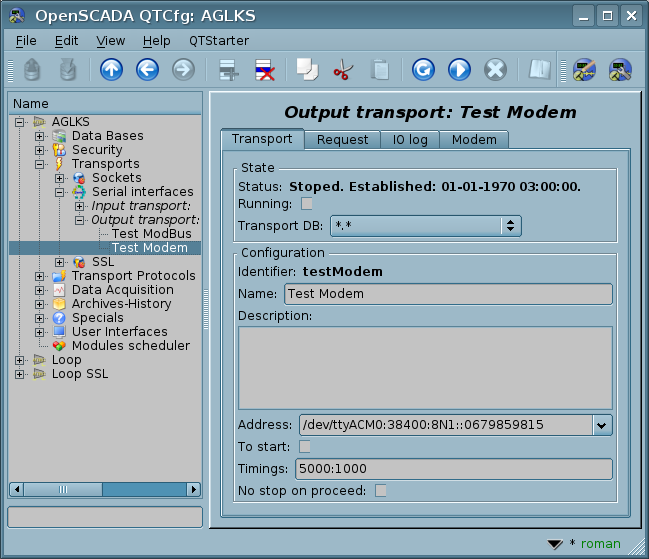Expand the Transport Protocols tree node
Screen dimensions: 649x559
(x=39, y=276)
